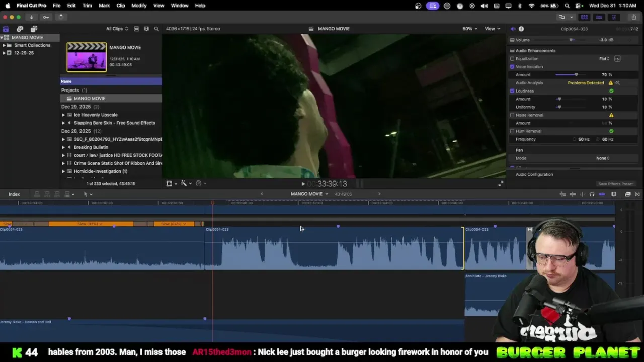Open Background Tasks circular indicator
Screen dimensions: 644x362
click(x=60, y=17)
